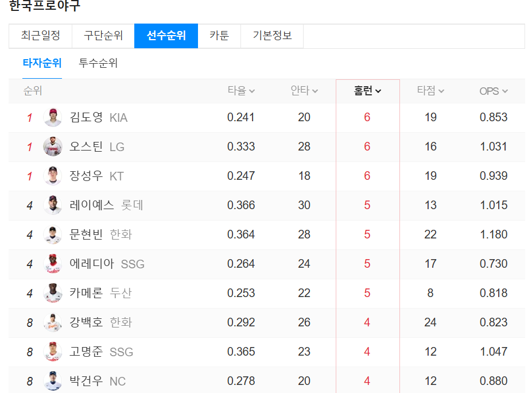
Task: Click 레이예스 player photo
Action: 53,205
